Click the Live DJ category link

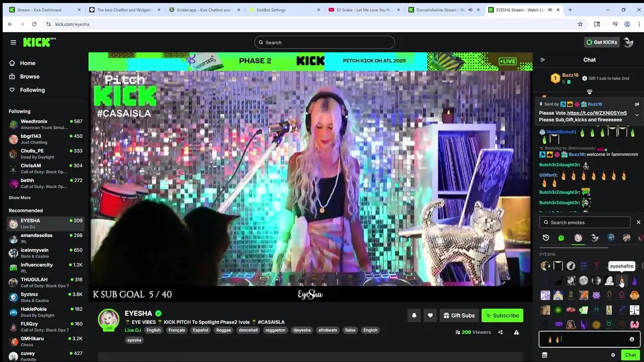click(x=133, y=330)
